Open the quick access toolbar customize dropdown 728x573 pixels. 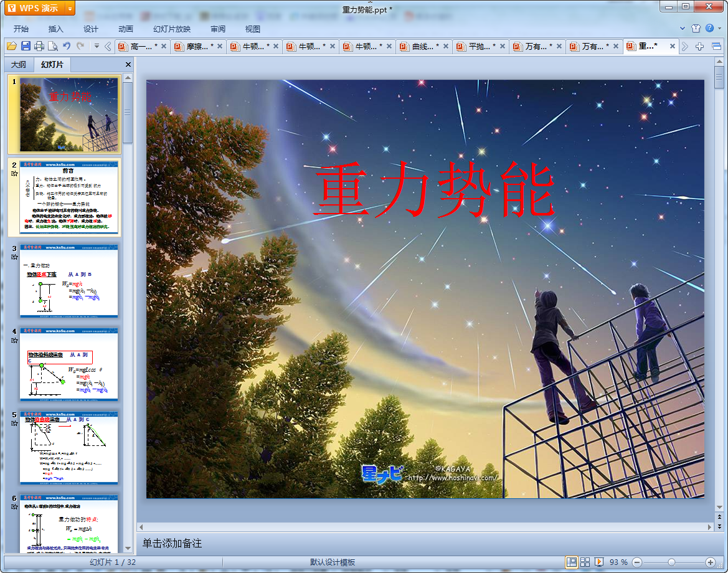pos(97,46)
